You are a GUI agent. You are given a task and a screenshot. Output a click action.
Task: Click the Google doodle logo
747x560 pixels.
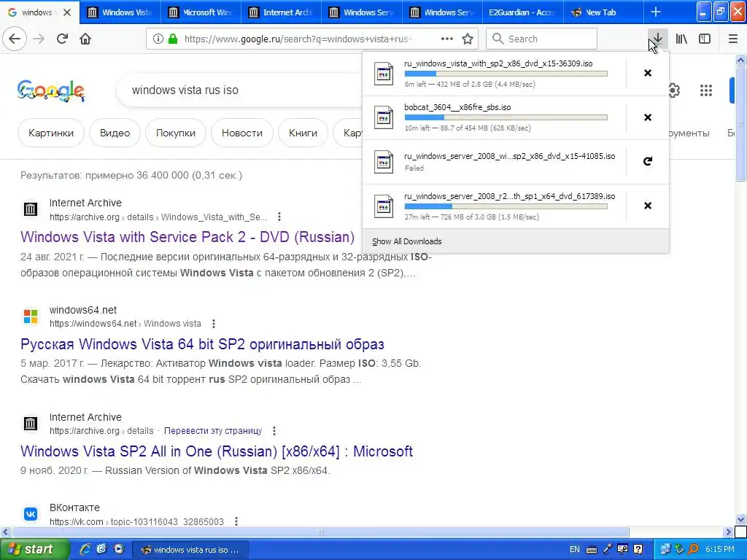[51, 90]
